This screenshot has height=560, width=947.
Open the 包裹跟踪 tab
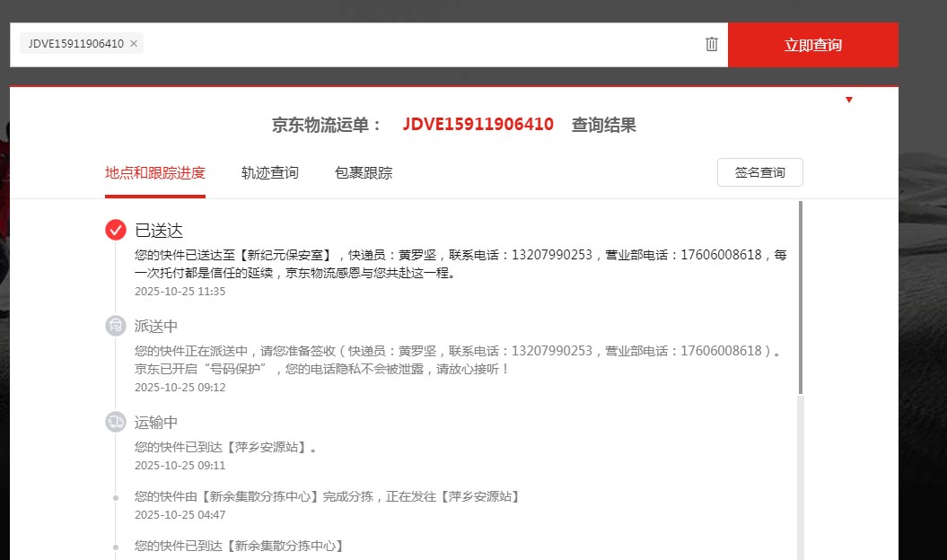pyautogui.click(x=364, y=173)
